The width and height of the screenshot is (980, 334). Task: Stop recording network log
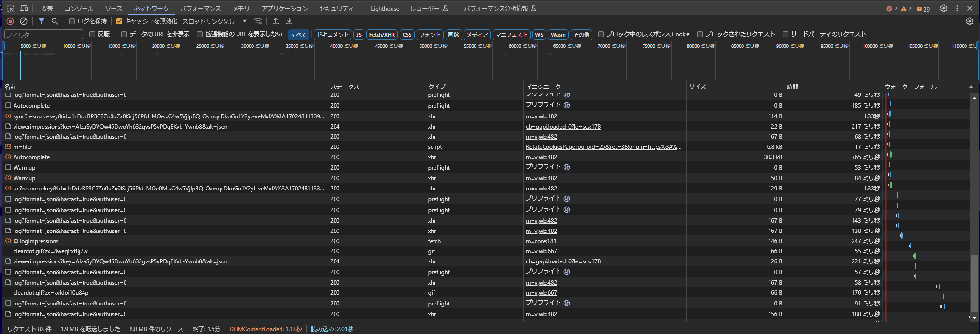[x=10, y=21]
